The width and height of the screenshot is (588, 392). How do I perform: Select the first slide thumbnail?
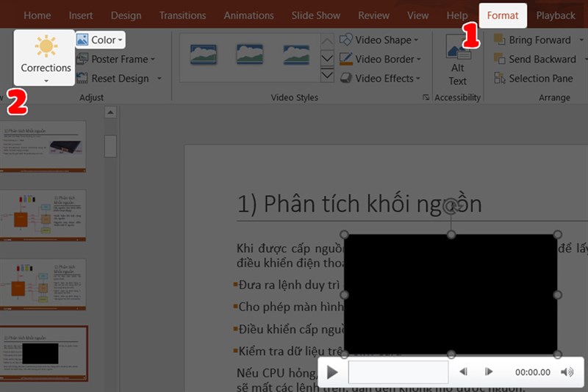tap(44, 145)
